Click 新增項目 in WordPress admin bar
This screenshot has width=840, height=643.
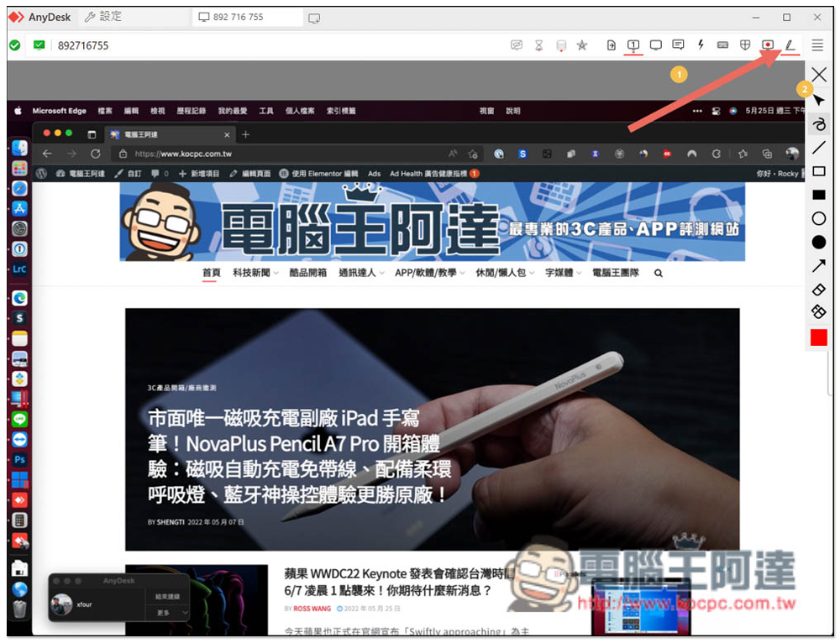pos(199,174)
